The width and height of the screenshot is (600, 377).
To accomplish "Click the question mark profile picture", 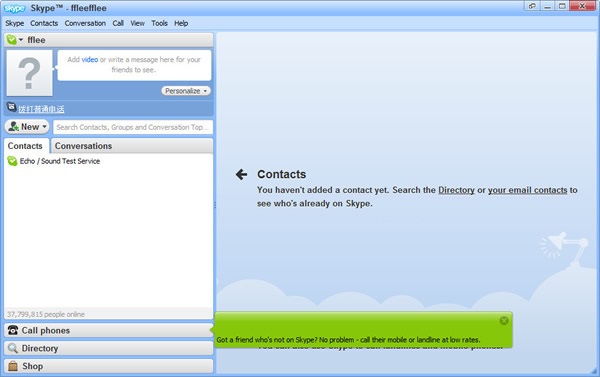I will 29,73.
